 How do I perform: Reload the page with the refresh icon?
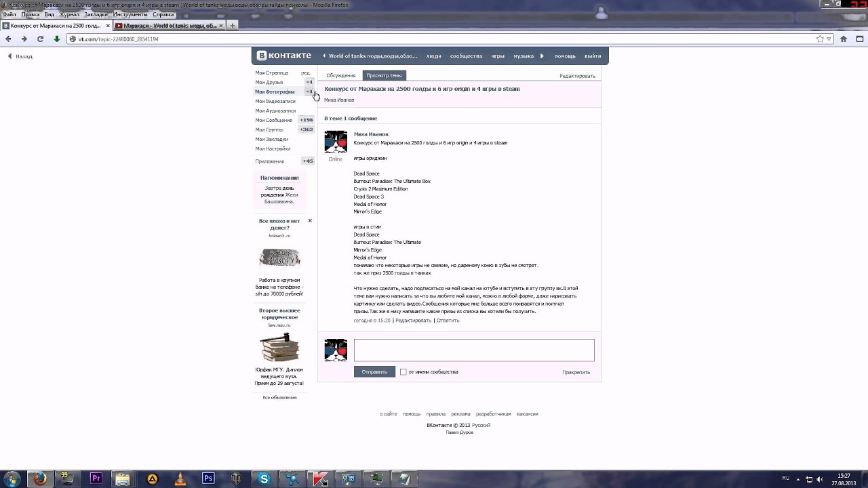coord(40,39)
